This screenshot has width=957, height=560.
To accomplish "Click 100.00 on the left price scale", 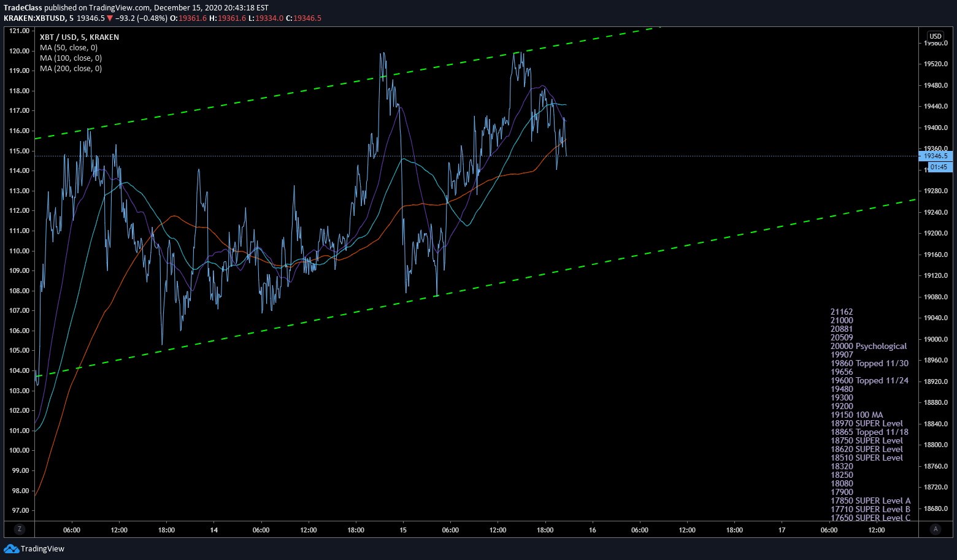I will point(20,450).
